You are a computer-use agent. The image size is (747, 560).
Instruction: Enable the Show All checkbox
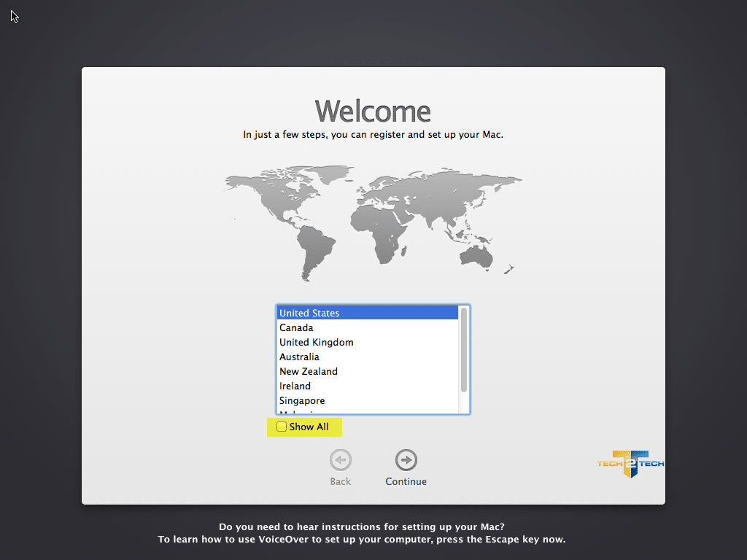[x=282, y=427]
